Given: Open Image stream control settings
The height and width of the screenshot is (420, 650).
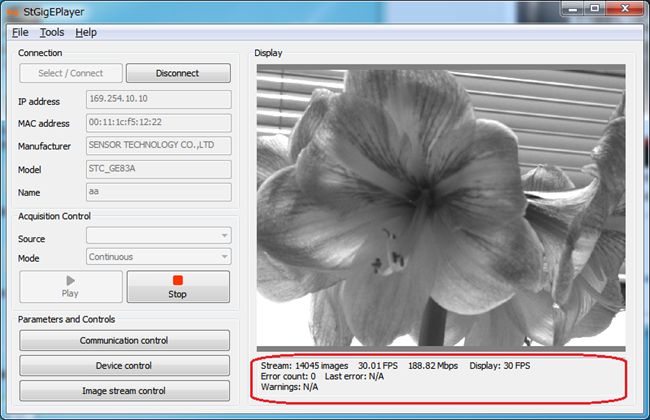Looking at the screenshot, I should click(124, 391).
